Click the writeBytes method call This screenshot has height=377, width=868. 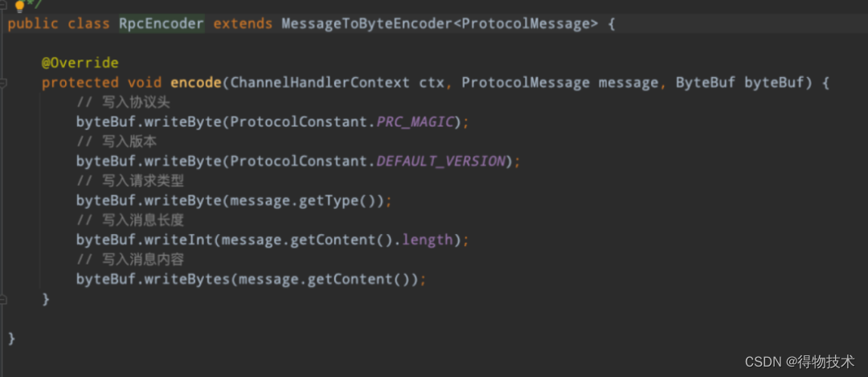187,279
